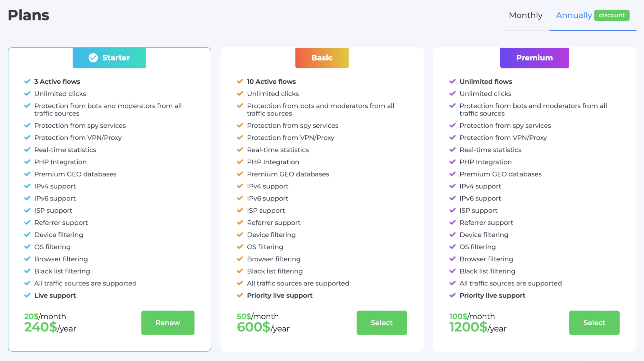Switch to Monthly billing tab

tap(525, 15)
